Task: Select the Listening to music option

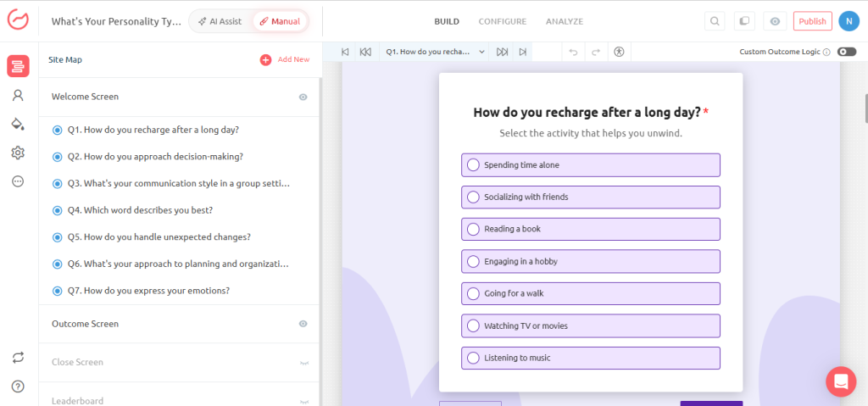Action: (x=591, y=358)
